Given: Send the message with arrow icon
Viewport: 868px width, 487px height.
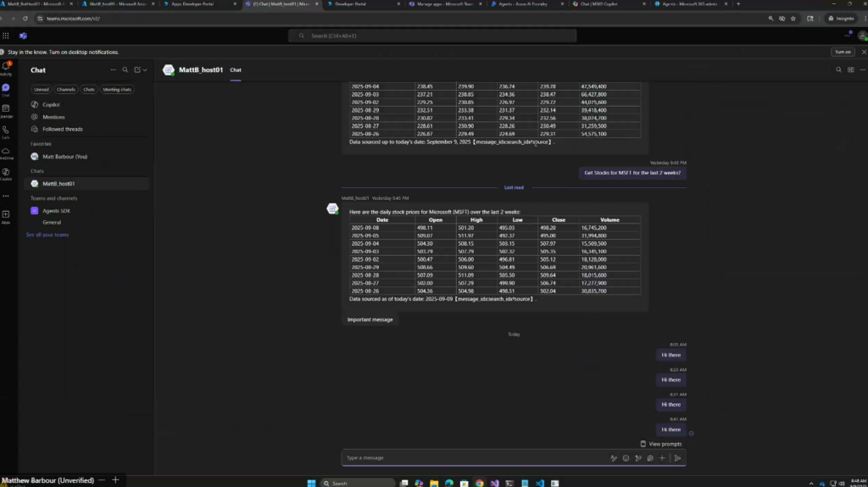Looking at the screenshot, I should pyautogui.click(x=677, y=458).
